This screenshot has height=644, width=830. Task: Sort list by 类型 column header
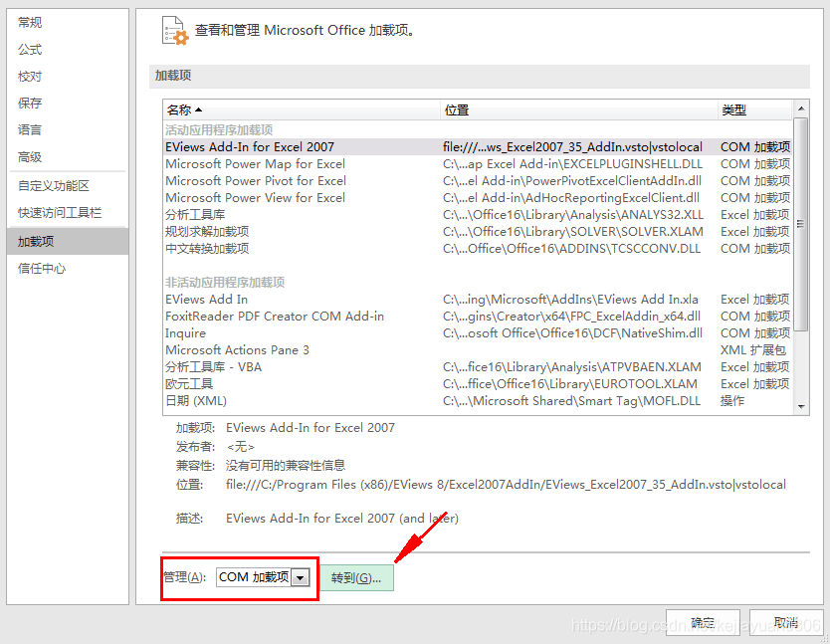point(754,110)
